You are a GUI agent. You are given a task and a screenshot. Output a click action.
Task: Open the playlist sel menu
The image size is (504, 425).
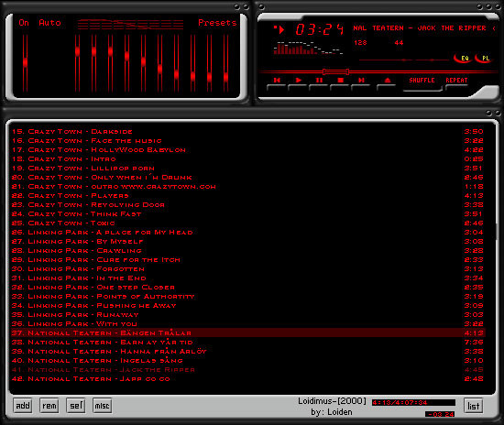tap(76, 406)
